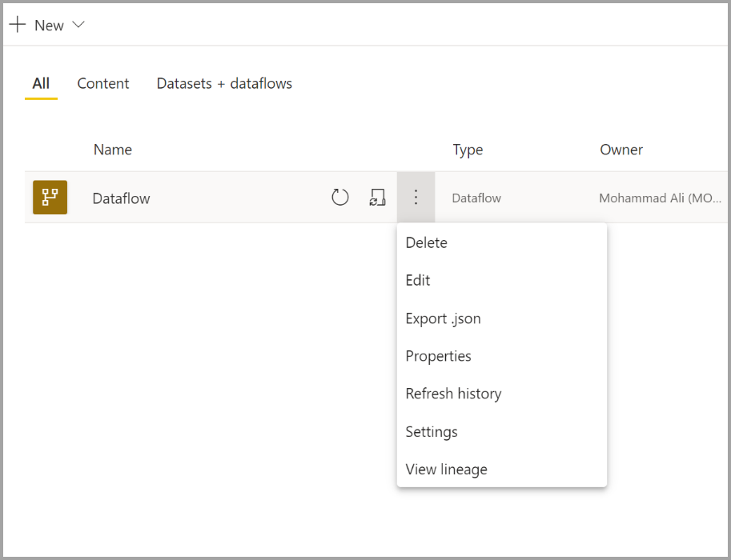This screenshot has width=731, height=560.
Task: Click the vertical three-dot menu on Dataflow row
Action: [416, 197]
